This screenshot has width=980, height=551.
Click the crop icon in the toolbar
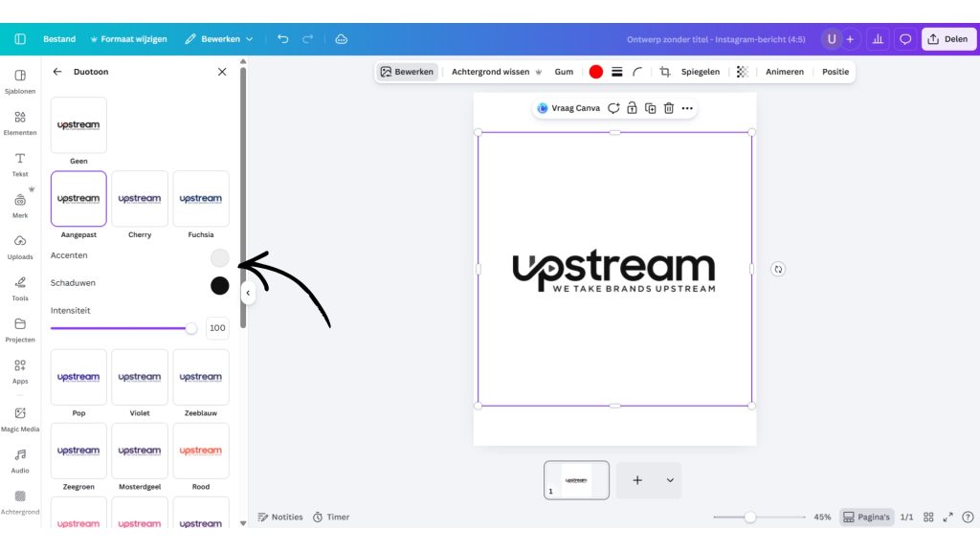click(664, 72)
